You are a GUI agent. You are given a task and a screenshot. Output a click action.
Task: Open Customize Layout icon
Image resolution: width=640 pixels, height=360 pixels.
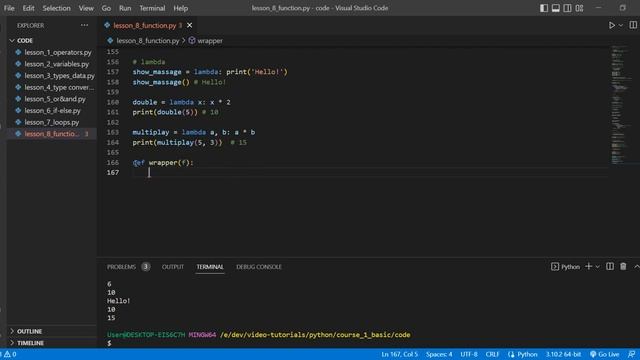[x=579, y=8]
